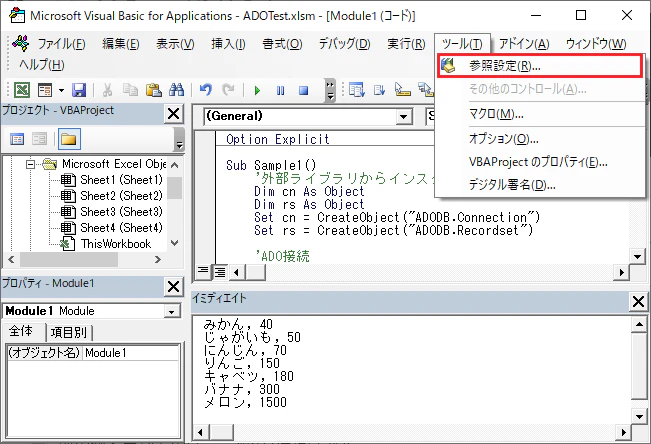Open the (General) object dropdown
The width and height of the screenshot is (651, 444).
(x=403, y=117)
